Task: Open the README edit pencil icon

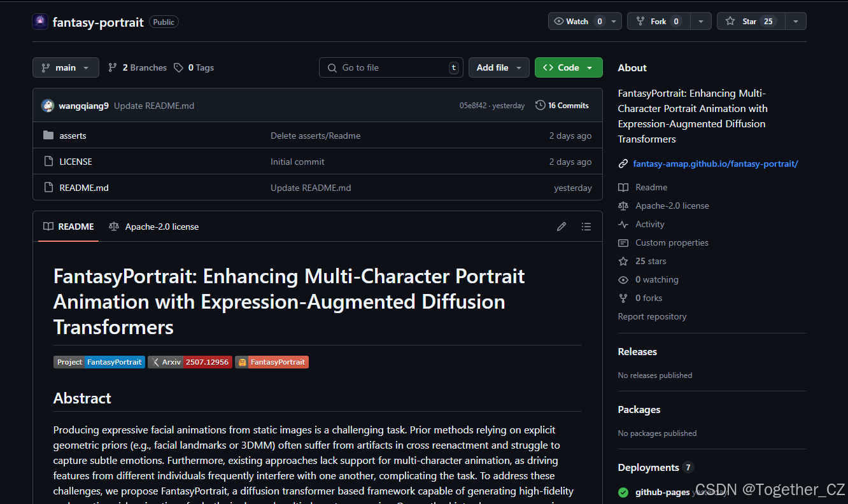Action: [561, 227]
